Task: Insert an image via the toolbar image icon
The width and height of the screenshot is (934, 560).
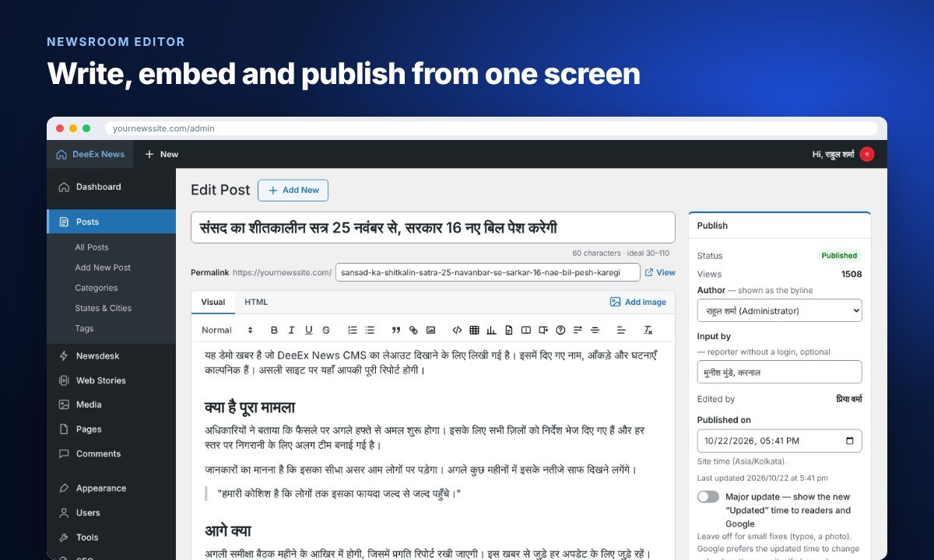Action: (x=430, y=331)
